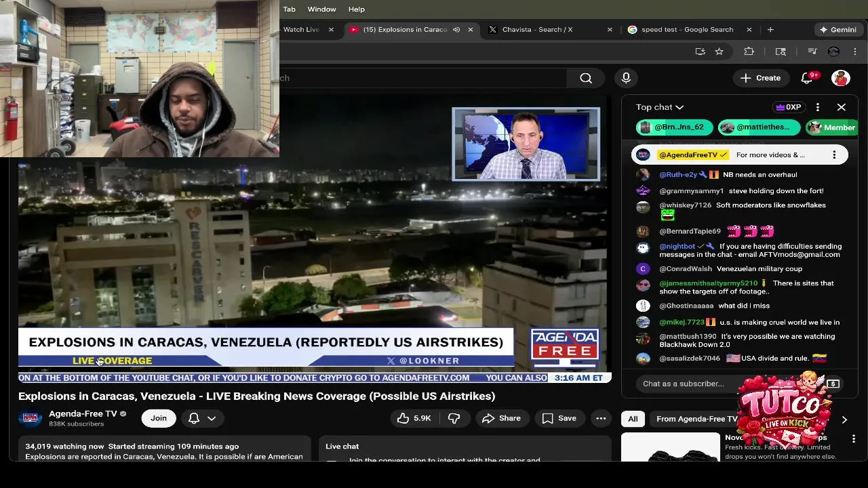Open YouTube notifications bell showing 9+
This screenshot has width=868, height=488.
tap(807, 78)
